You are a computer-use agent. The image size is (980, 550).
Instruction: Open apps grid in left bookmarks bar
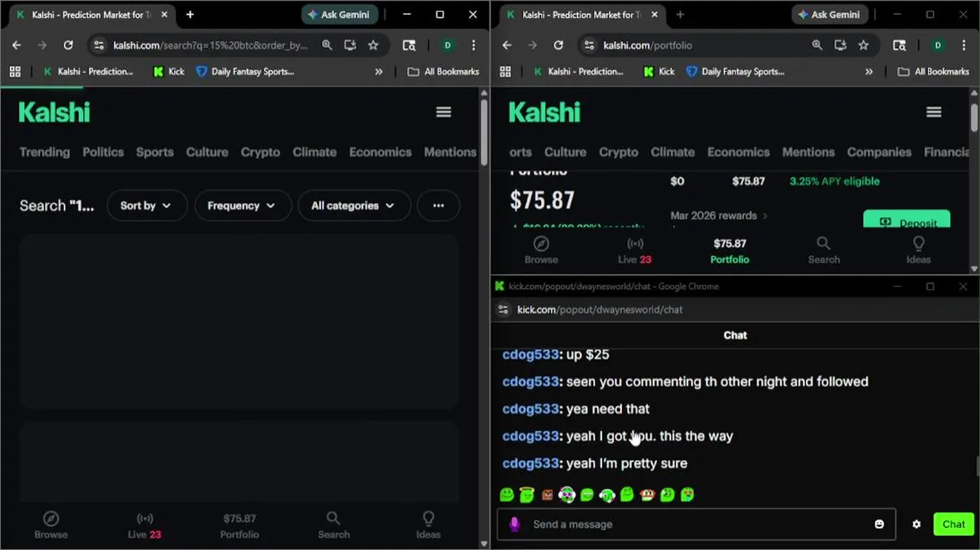[15, 72]
